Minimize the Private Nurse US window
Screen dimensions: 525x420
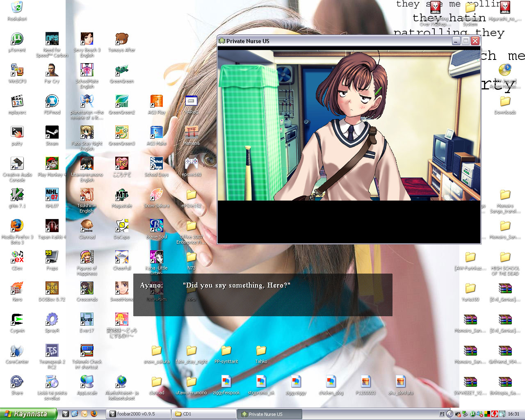456,41
